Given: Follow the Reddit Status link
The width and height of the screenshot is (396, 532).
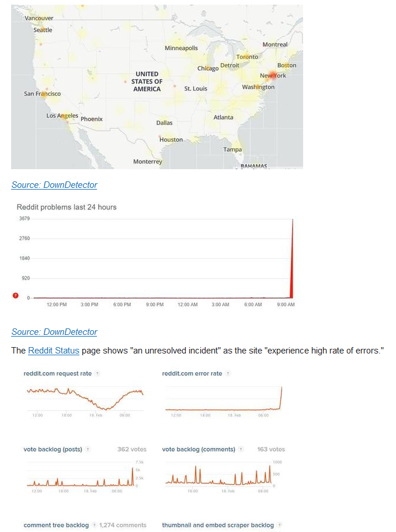Looking at the screenshot, I should coord(54,351).
